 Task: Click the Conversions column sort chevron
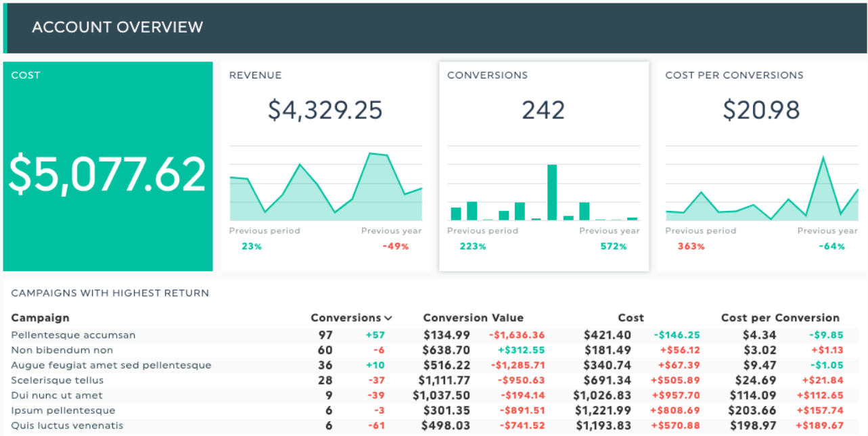point(388,318)
